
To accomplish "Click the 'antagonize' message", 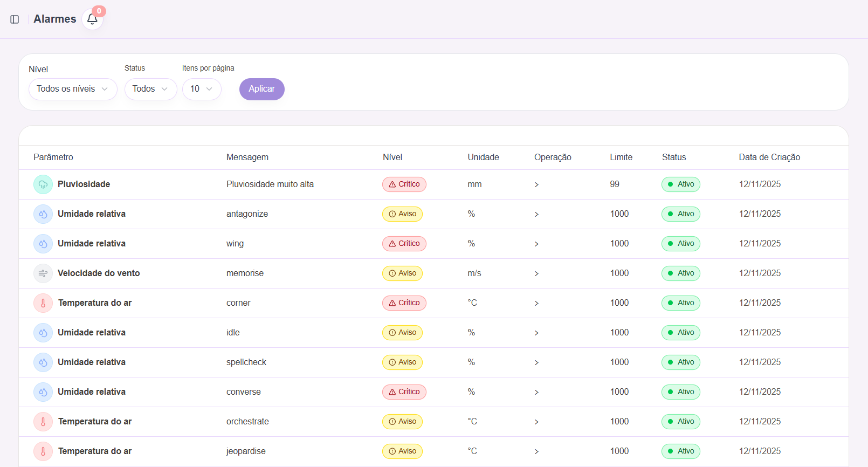I will 247,214.
